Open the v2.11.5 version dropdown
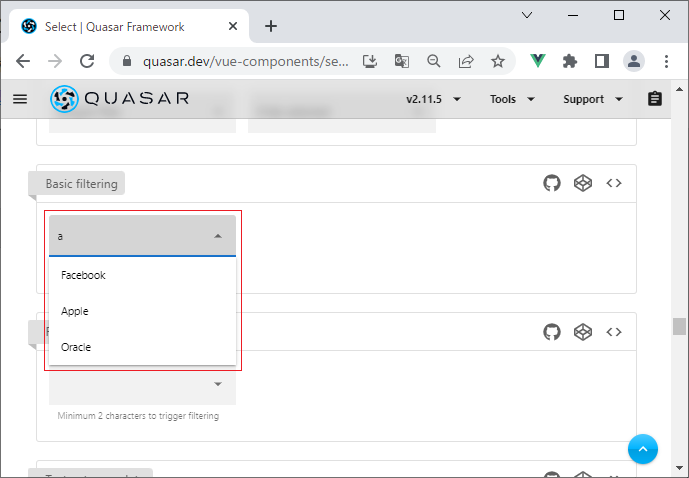Image resolution: width=689 pixels, height=478 pixels. (x=434, y=99)
